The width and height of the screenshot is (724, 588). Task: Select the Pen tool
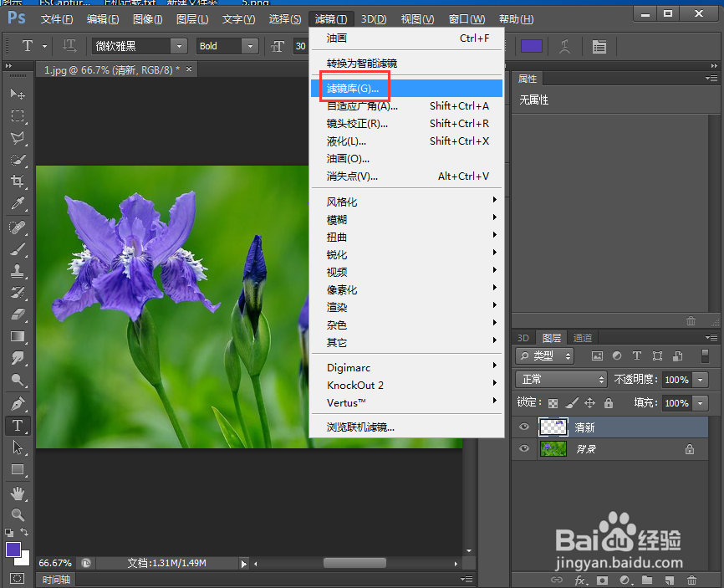tap(18, 404)
